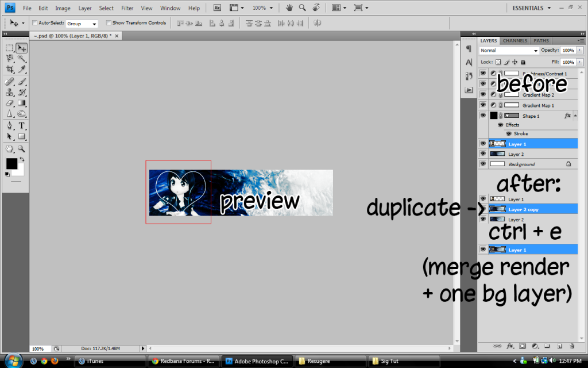
Task: Hide the Shape 1 layer
Action: coord(483,115)
